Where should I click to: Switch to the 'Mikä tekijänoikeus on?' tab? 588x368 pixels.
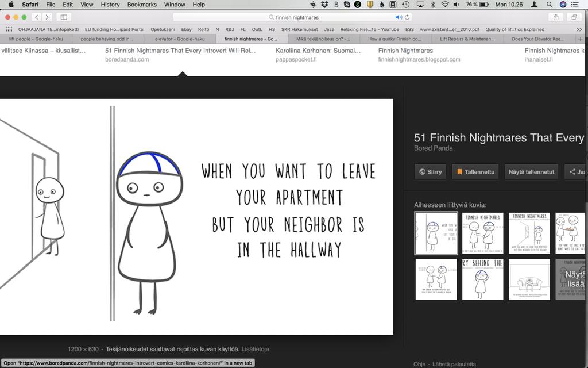(323, 39)
